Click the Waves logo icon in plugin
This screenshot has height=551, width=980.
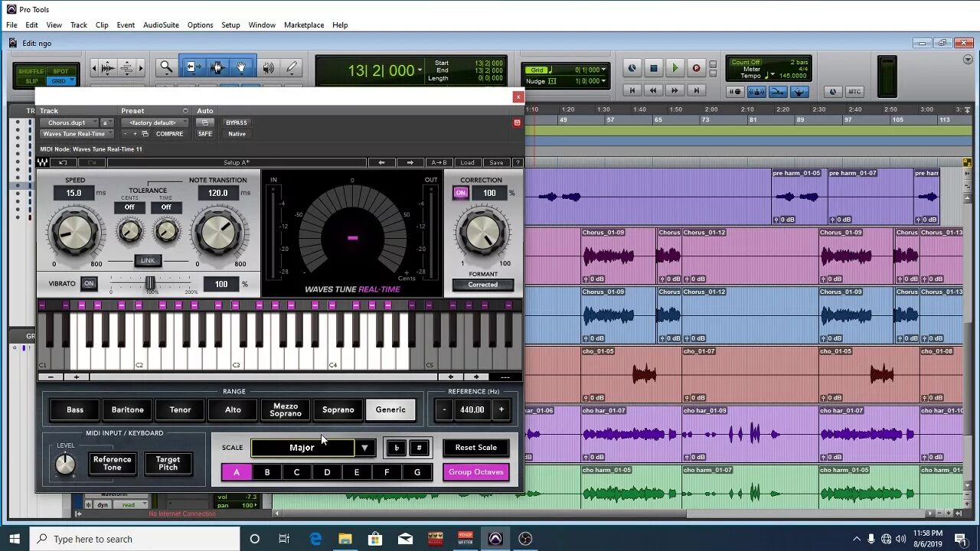click(x=43, y=162)
